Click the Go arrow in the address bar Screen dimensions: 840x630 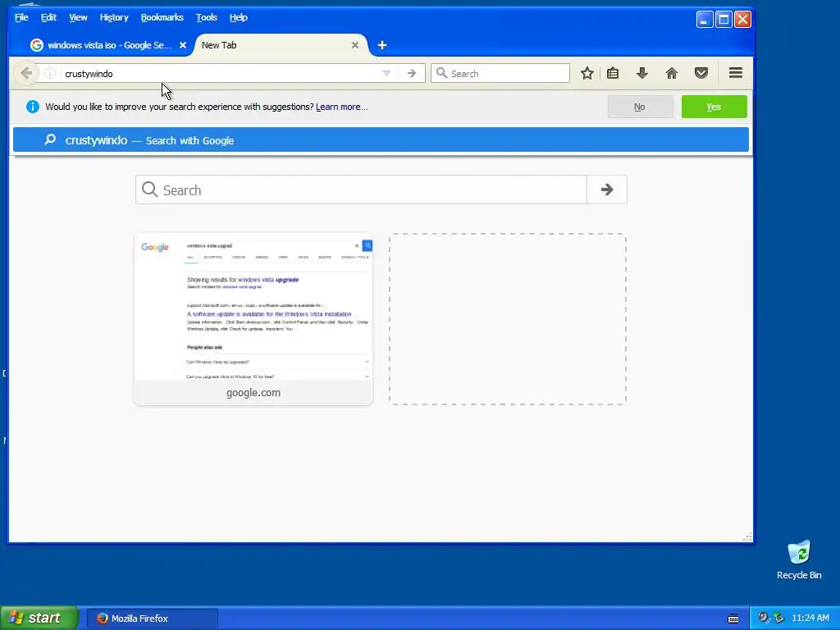(412, 73)
